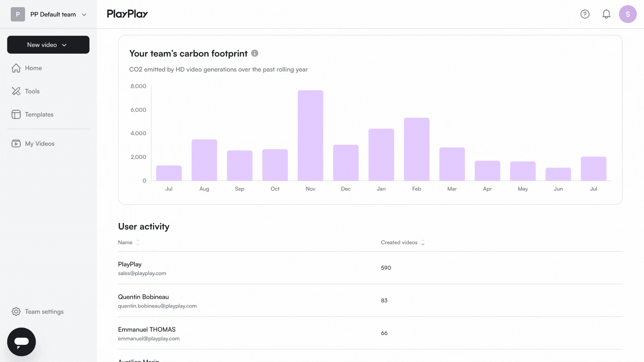Click the 2,000 axis label
The image size is (644, 362).
(139, 157)
